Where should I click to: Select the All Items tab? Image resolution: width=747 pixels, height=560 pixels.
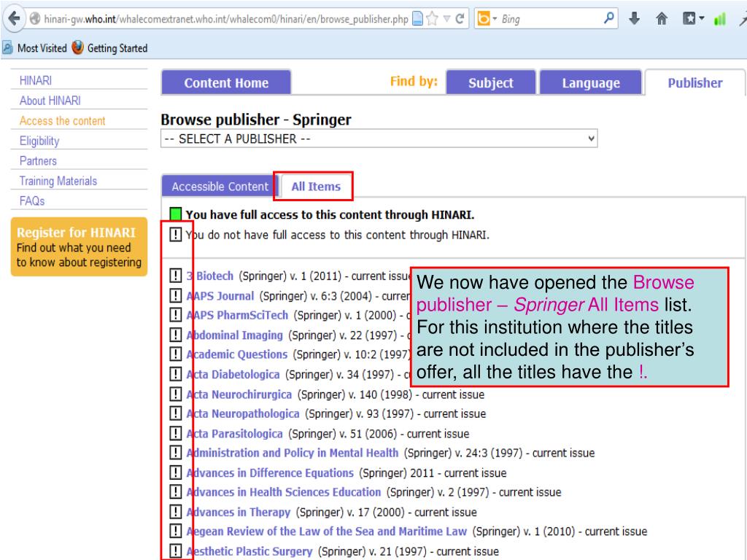click(316, 186)
